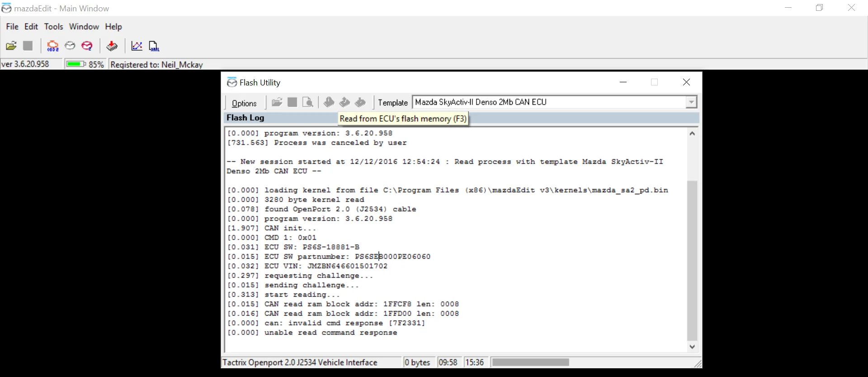Click the mazdaEdit main window title icon
This screenshot has height=377, width=868.
pyautogui.click(x=6, y=8)
